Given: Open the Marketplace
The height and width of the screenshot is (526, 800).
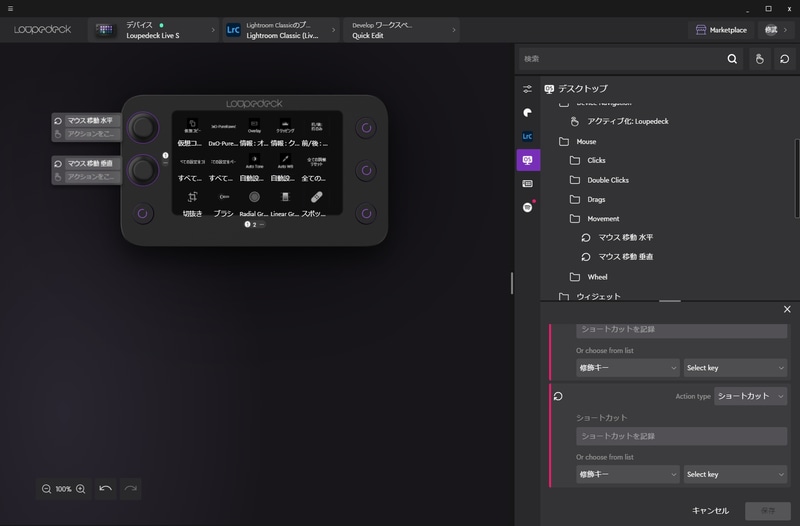Looking at the screenshot, I should (721, 30).
